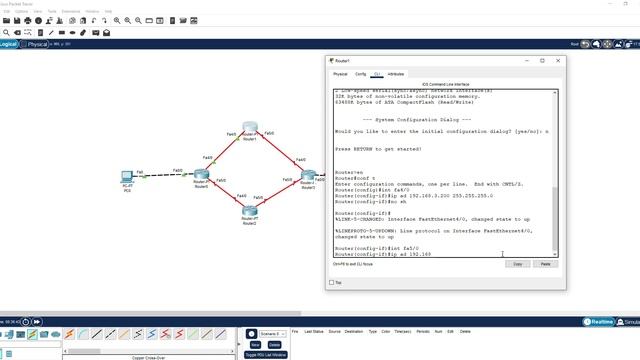The width and height of the screenshot is (640, 360).
Task: Select the Delete tool icon
Action: 17,33
